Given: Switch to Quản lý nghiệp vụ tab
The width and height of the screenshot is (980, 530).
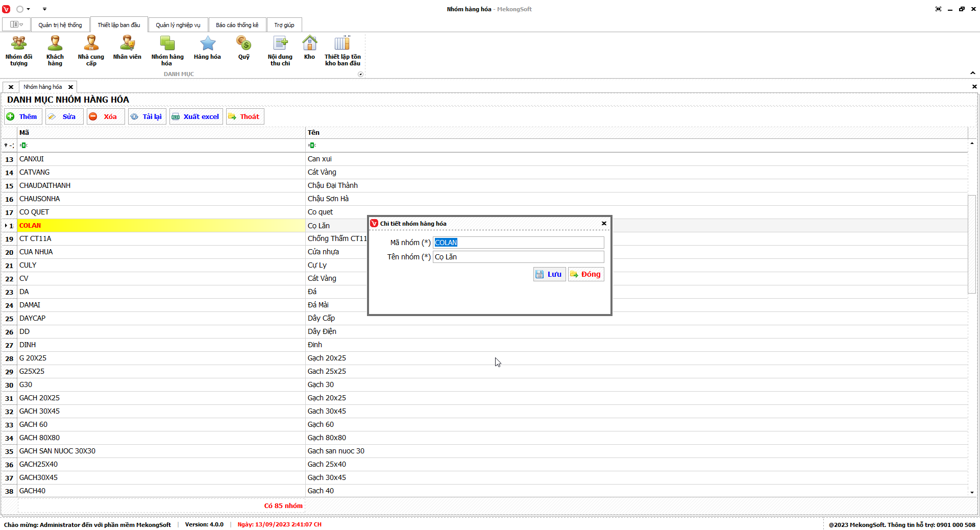Looking at the screenshot, I should tap(178, 25).
